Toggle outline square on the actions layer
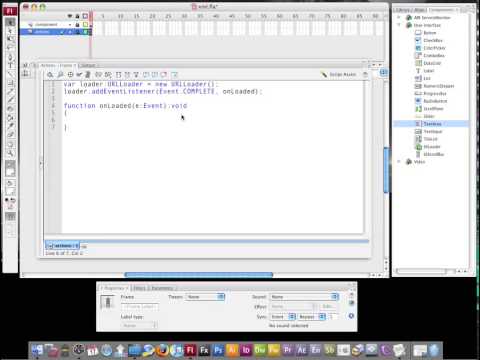480x360 pixels. 85,32
